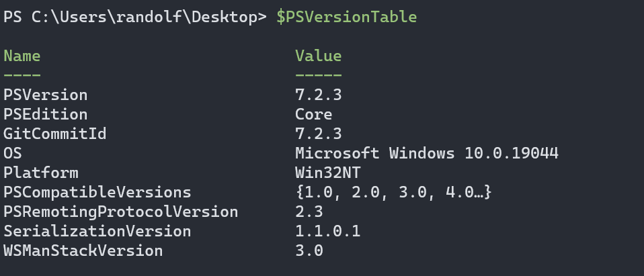Screen dimensions: 644x276
Task: Click the Win32NT value
Action: coord(328,173)
